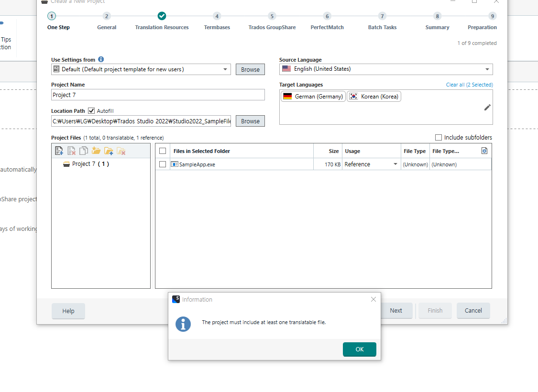The height and width of the screenshot is (392, 538).
Task: Click the Project Name input field
Action: point(158,95)
